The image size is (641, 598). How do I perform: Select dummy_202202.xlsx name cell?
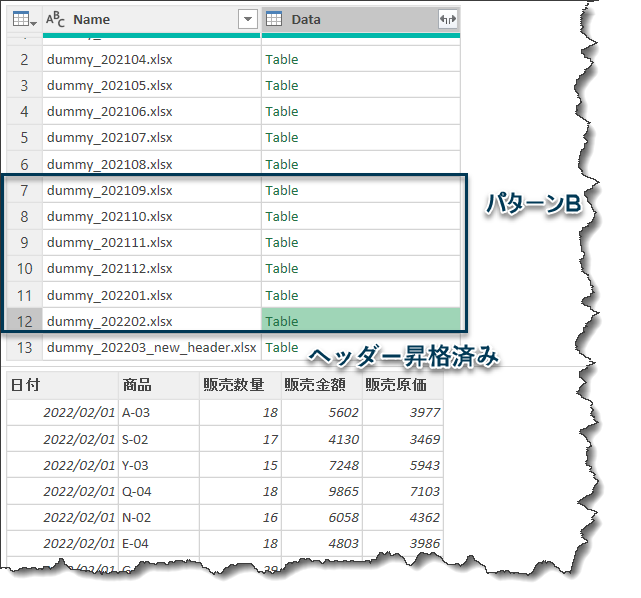point(152,321)
